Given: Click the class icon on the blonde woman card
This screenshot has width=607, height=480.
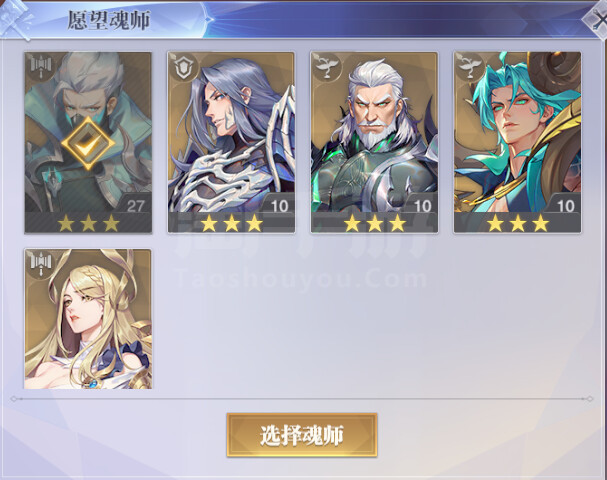Looking at the screenshot, I should tap(41, 264).
